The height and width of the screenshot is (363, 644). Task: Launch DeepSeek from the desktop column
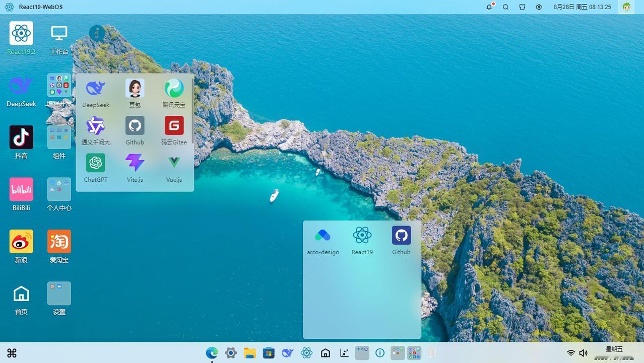pyautogui.click(x=21, y=86)
